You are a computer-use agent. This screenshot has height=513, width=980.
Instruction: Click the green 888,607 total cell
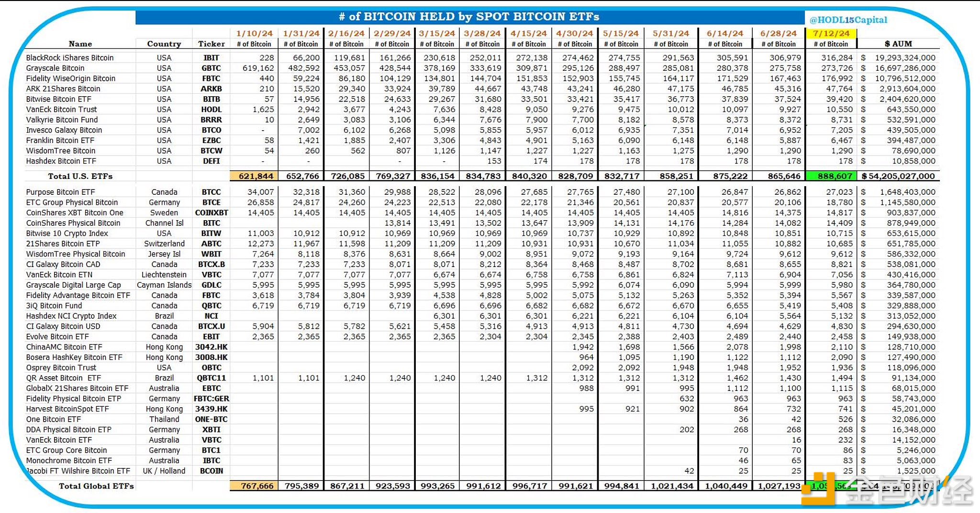tap(831, 176)
